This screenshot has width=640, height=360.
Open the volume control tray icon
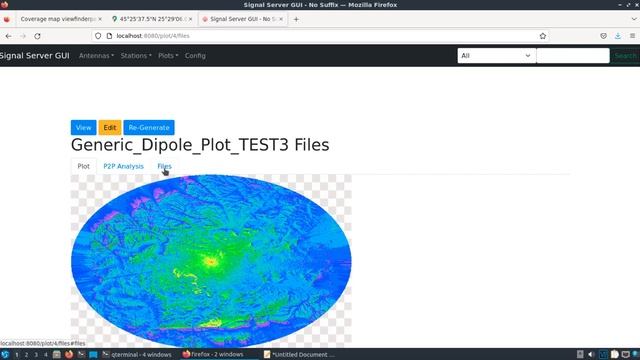tap(591, 354)
